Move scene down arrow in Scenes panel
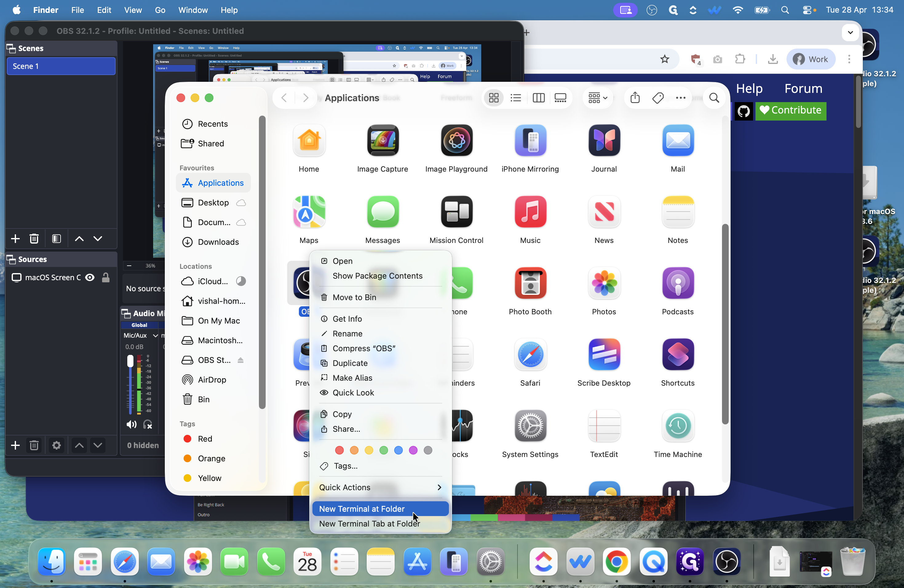 tap(97, 239)
